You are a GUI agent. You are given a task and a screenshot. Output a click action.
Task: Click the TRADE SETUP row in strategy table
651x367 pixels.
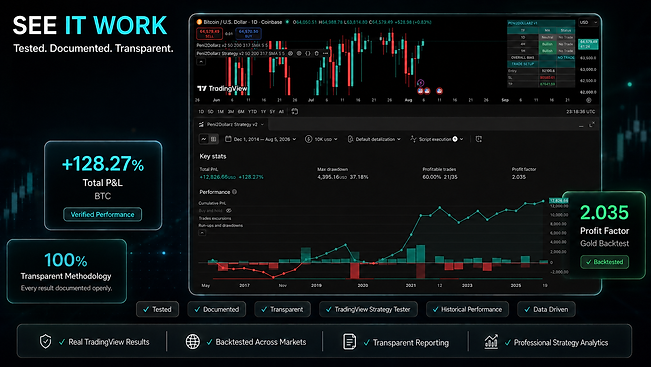(541, 64)
